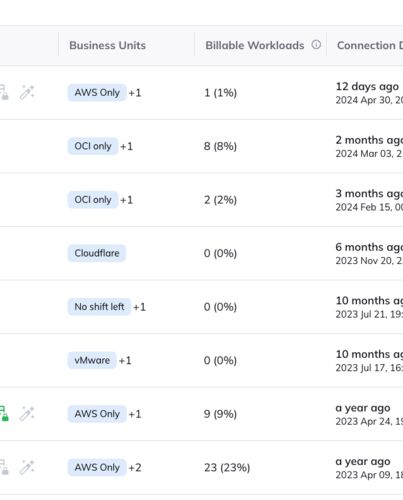Select the AWS Only tag in the 12 days ago row
This screenshot has height=500, width=403.
coord(97,92)
